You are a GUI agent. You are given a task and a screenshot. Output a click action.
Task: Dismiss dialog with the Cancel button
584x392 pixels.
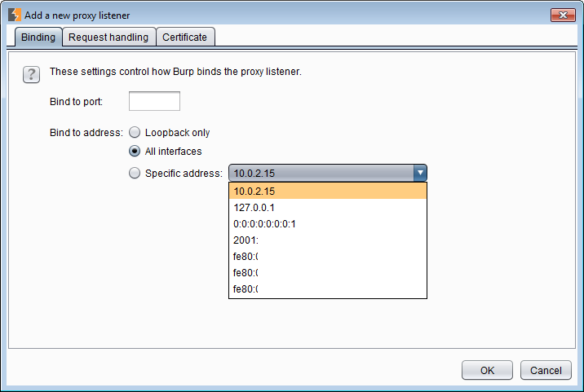(546, 371)
